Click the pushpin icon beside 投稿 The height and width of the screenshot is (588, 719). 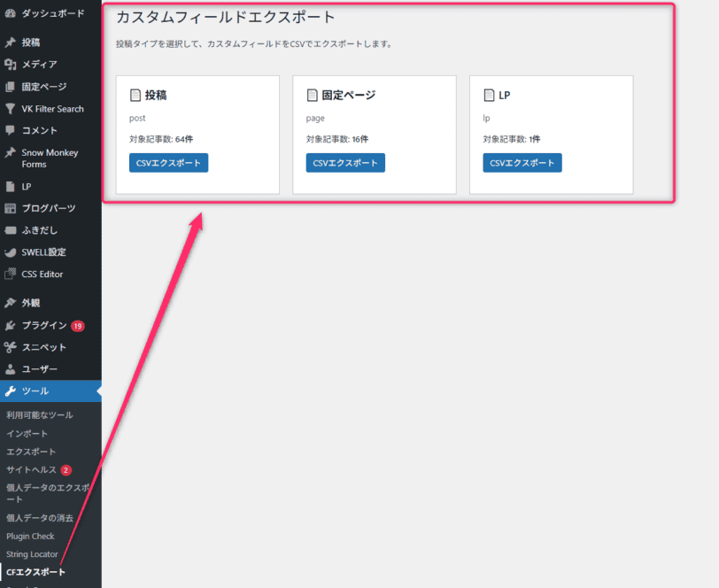(11, 42)
